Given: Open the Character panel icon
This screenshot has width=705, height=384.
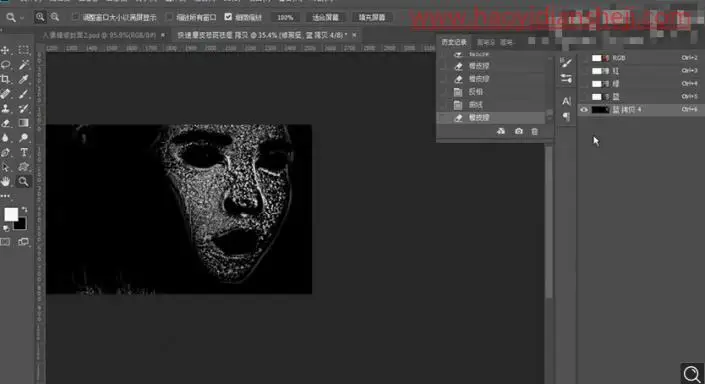Looking at the screenshot, I should 566,101.
